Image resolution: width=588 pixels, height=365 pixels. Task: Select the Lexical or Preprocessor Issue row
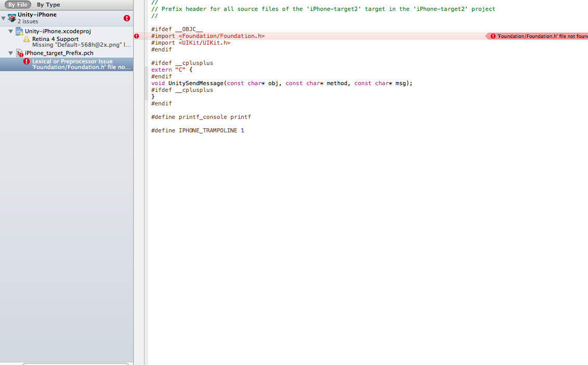pyautogui.click(x=67, y=64)
